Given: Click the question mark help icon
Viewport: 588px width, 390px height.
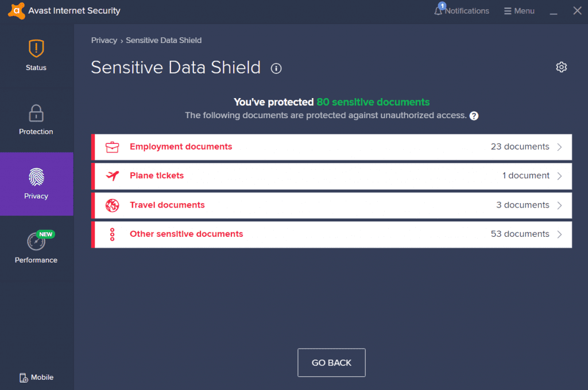Looking at the screenshot, I should tap(474, 116).
